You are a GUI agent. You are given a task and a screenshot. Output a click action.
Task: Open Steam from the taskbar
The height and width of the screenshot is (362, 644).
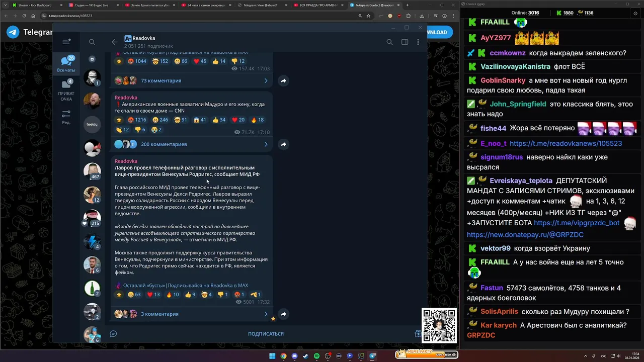pos(305,356)
